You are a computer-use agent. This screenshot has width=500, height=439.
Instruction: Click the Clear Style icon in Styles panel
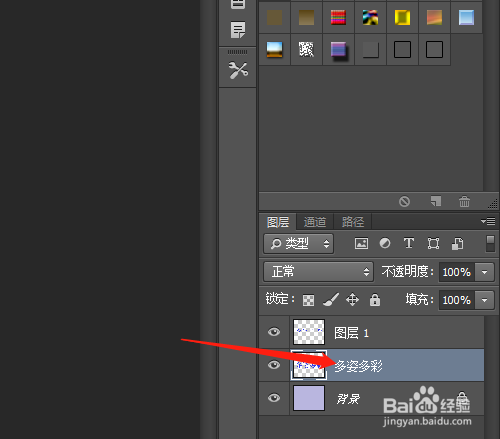404,201
